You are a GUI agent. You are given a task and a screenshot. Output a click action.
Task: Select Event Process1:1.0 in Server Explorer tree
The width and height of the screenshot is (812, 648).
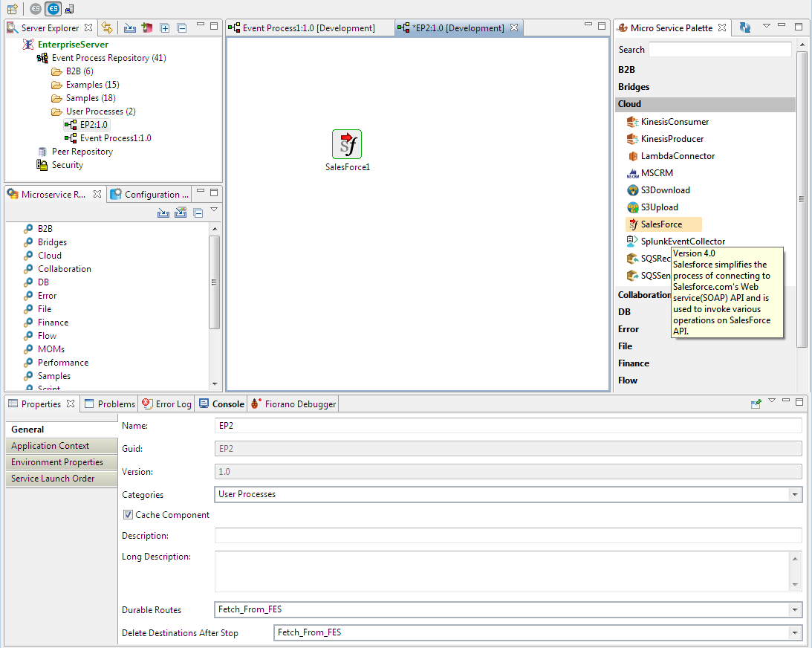[115, 138]
